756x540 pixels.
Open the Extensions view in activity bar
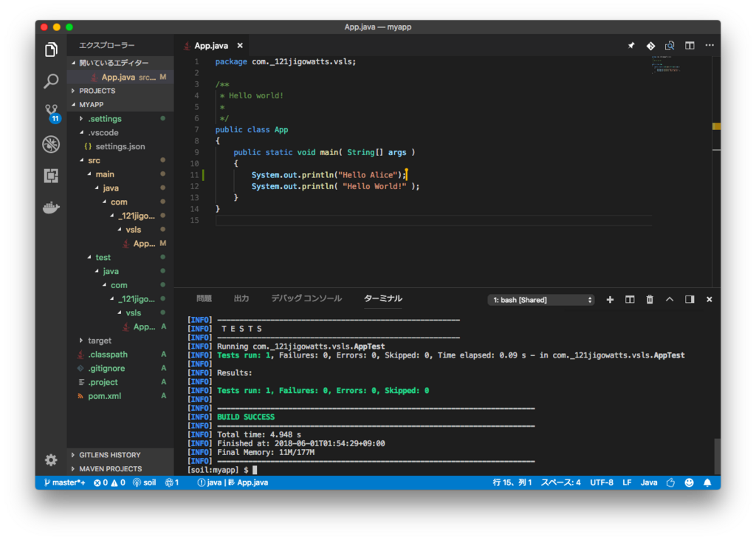pos(51,176)
